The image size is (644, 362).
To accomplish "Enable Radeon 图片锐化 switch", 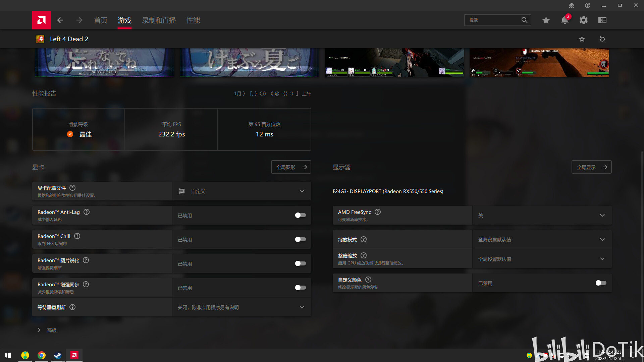I will [x=301, y=263].
